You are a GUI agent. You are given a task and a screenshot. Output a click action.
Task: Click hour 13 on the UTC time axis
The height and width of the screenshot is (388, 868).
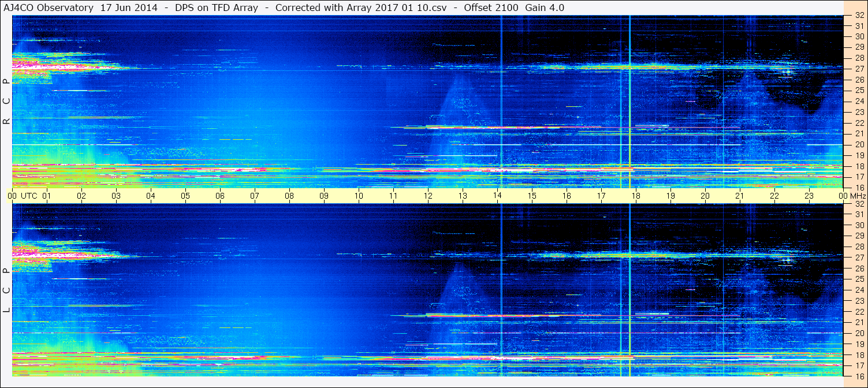pyautogui.click(x=463, y=196)
